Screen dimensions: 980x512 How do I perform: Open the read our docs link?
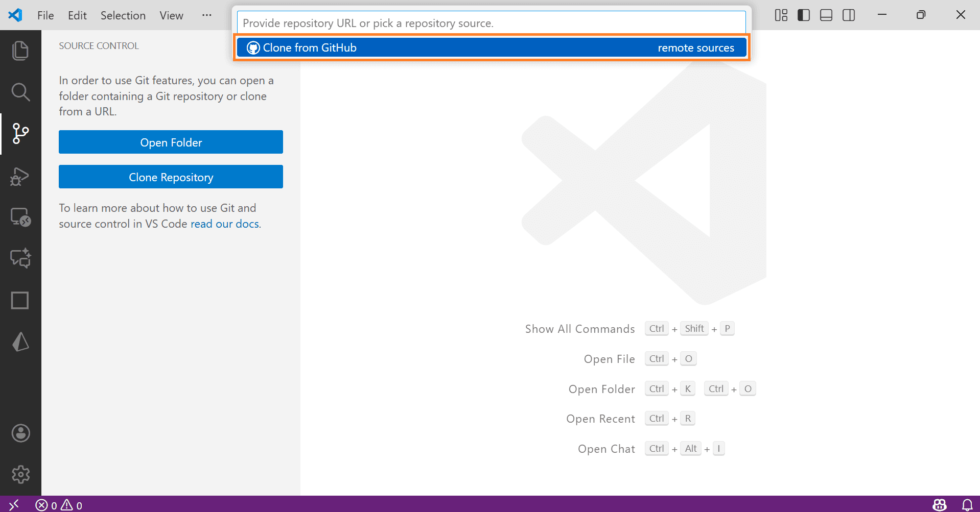(x=224, y=224)
